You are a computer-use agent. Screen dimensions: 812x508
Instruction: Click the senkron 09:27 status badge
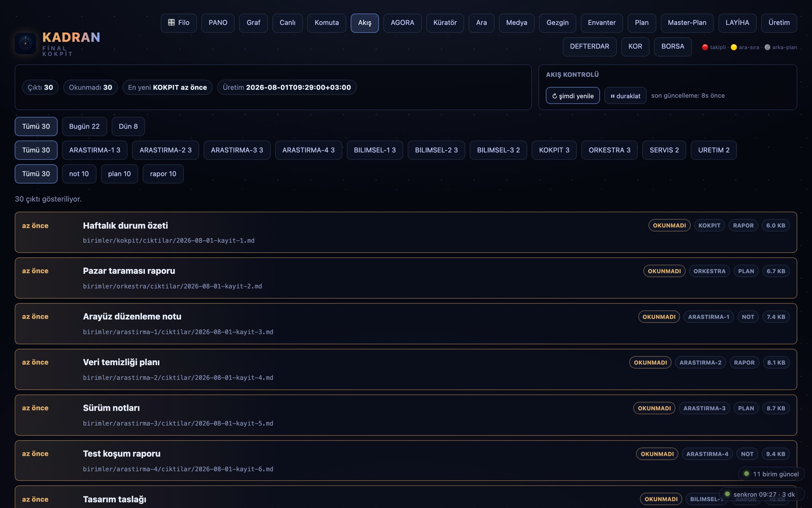point(761,494)
